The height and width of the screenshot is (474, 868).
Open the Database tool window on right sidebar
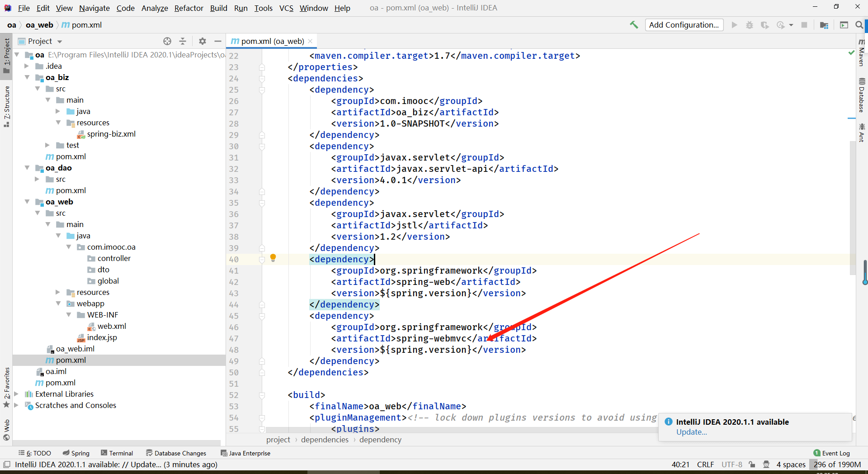pos(862,95)
